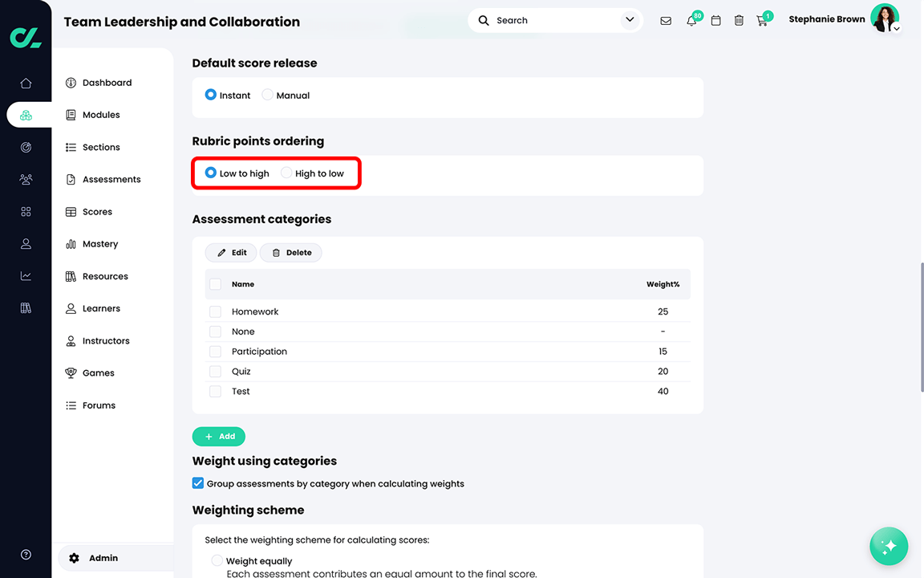924x578 pixels.
Task: Click the Weight% column header
Action: (663, 284)
